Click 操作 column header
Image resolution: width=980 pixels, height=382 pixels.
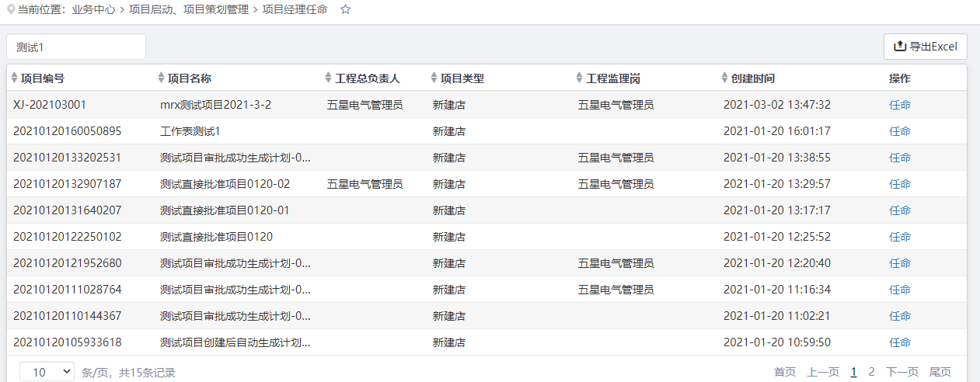click(x=900, y=78)
